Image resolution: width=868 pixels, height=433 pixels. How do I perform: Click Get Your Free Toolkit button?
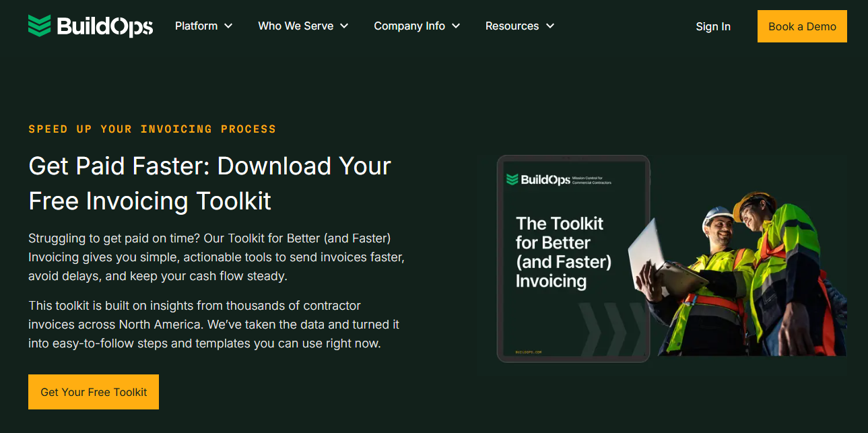pos(94,392)
